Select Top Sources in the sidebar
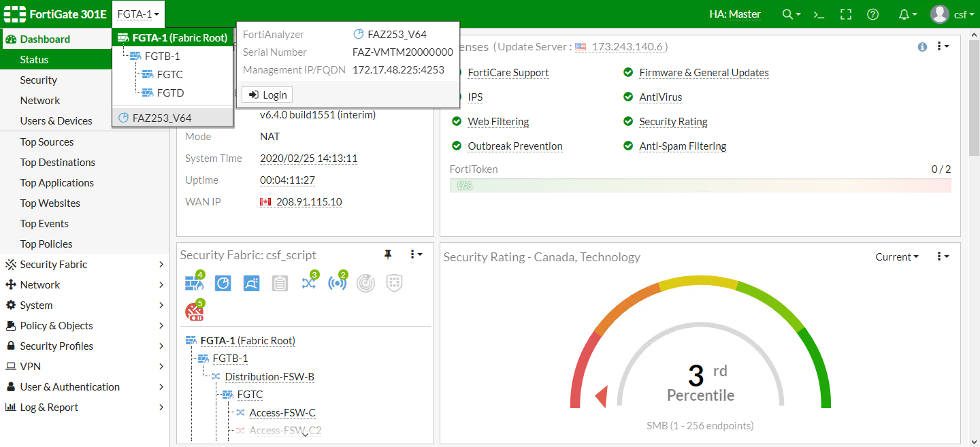The width and height of the screenshot is (980, 447). click(47, 142)
